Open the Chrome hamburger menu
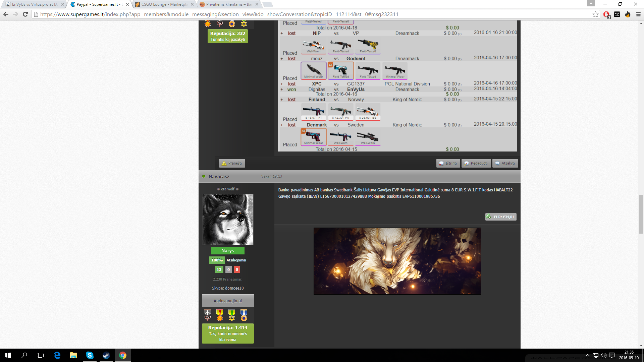The height and width of the screenshot is (362, 644). point(638,14)
